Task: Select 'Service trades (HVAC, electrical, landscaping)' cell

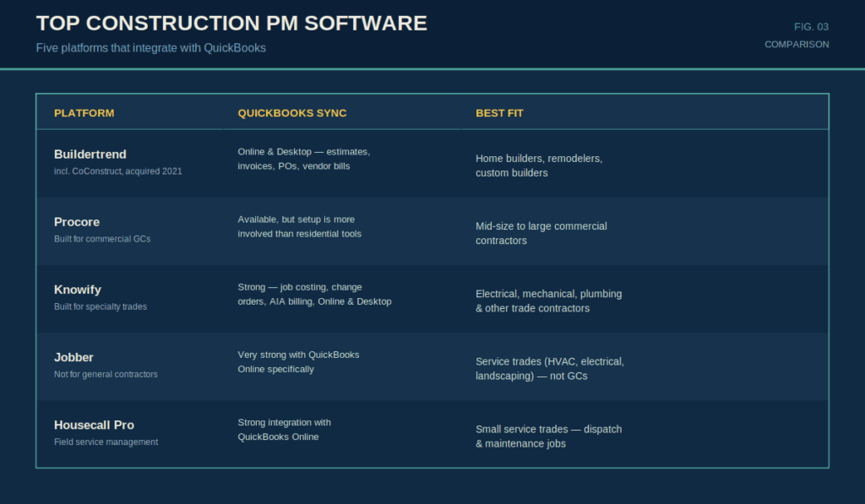Action: click(550, 369)
